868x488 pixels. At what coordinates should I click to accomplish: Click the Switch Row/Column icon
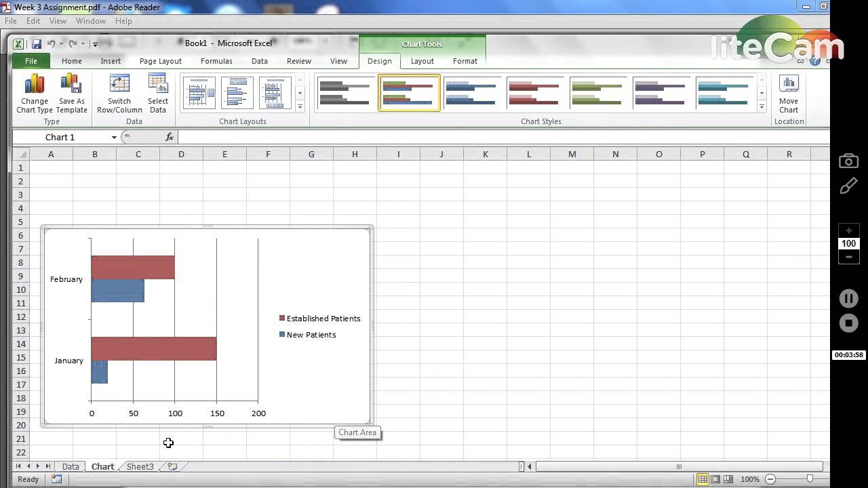pyautogui.click(x=119, y=94)
